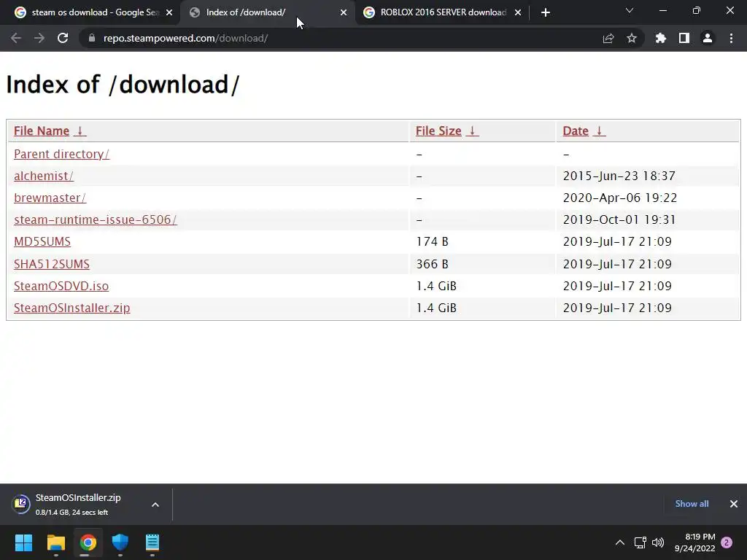747x560 pixels.
Task: Expand download options chevron for SteamOSInstaller.zip
Action: (155, 505)
